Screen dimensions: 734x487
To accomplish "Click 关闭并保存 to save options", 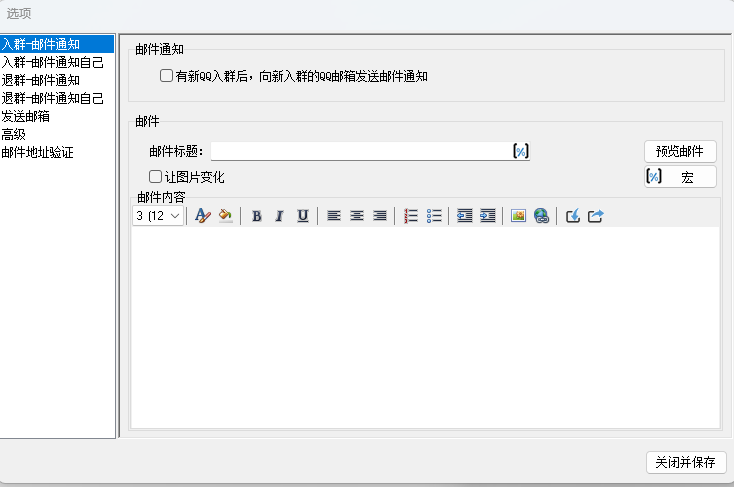I will (x=686, y=462).
